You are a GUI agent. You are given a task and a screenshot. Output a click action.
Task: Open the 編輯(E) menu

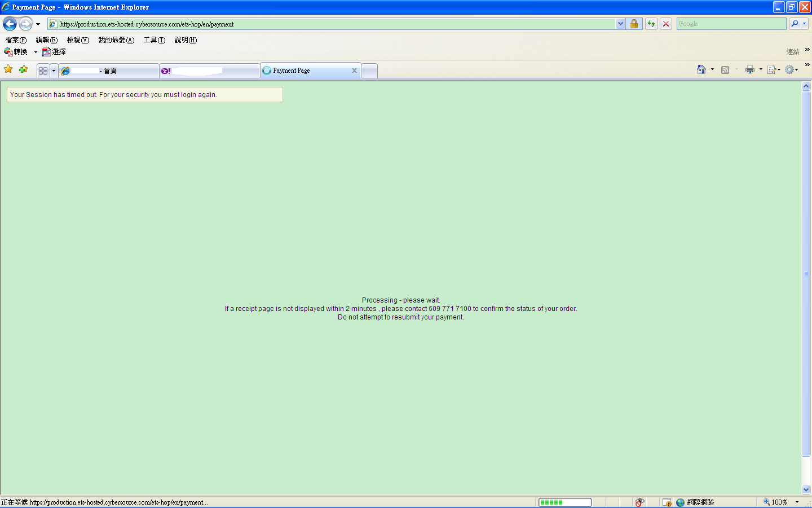point(46,40)
